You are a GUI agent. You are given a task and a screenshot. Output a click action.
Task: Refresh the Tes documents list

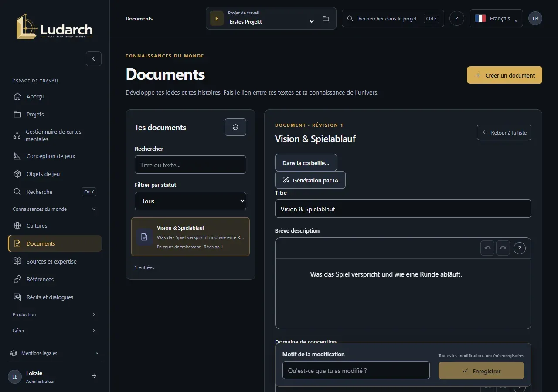click(x=235, y=127)
